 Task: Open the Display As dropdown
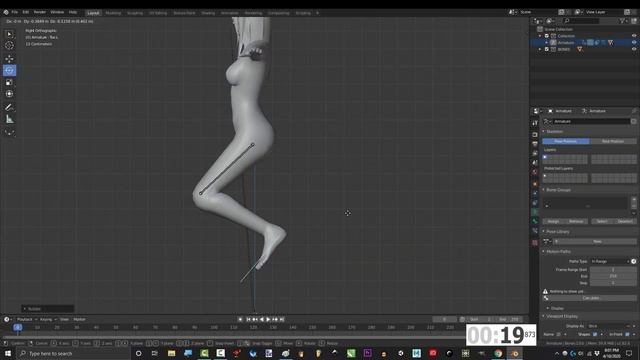click(609, 327)
